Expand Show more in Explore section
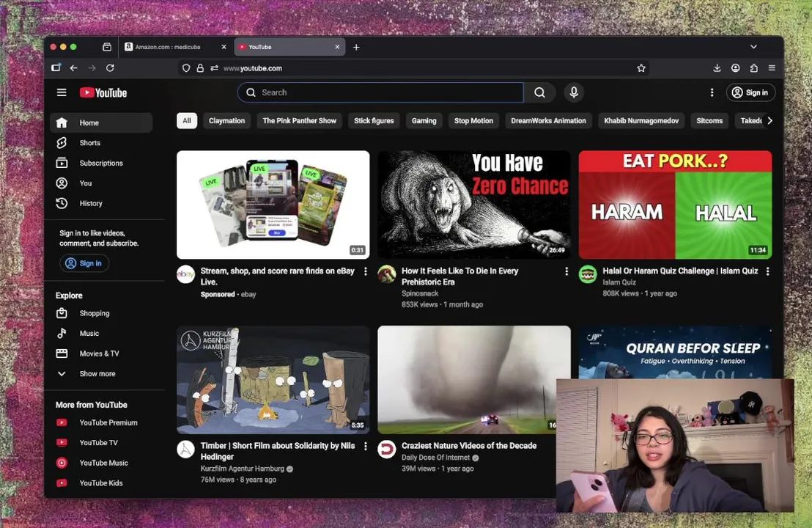 point(101,373)
